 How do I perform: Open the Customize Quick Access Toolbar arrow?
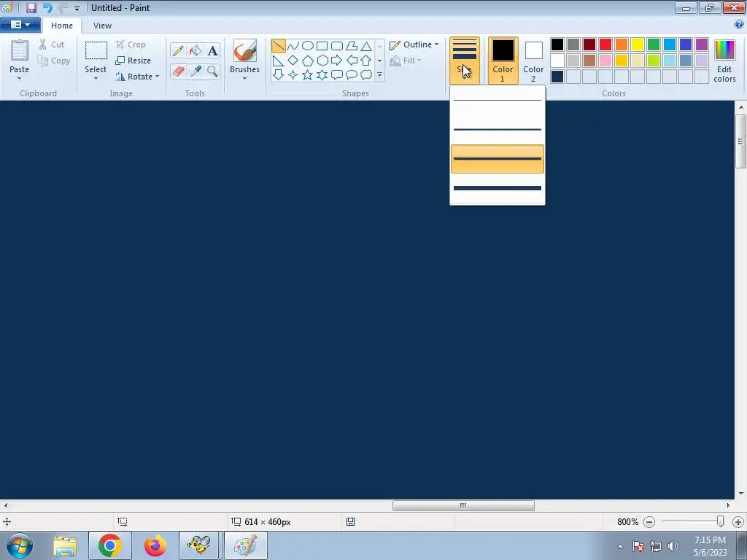pos(77,8)
